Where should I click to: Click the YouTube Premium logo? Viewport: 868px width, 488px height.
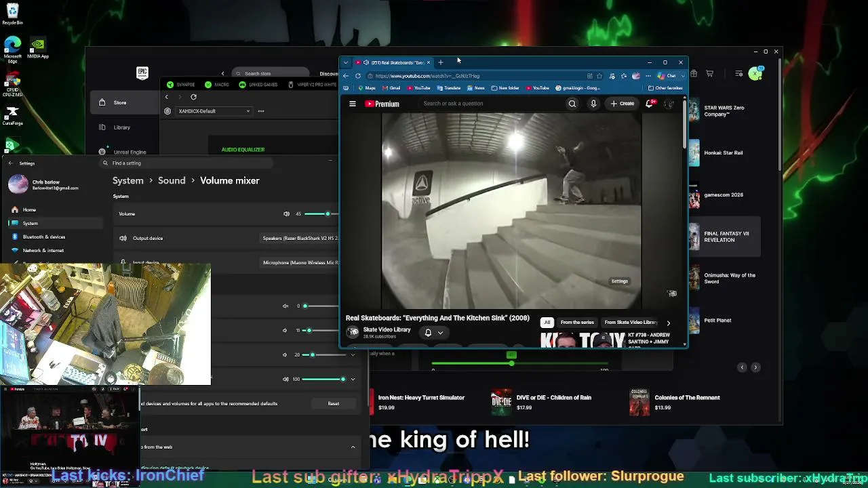(382, 104)
